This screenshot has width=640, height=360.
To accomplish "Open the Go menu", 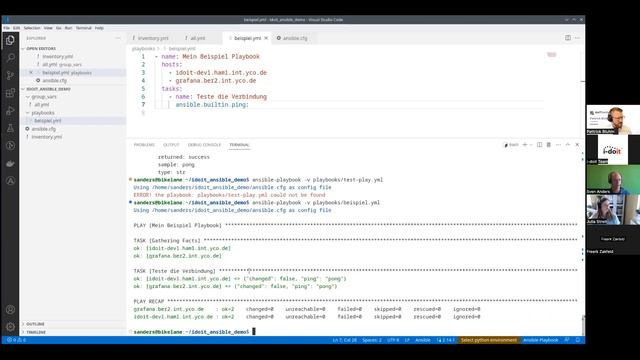I will (59, 28).
